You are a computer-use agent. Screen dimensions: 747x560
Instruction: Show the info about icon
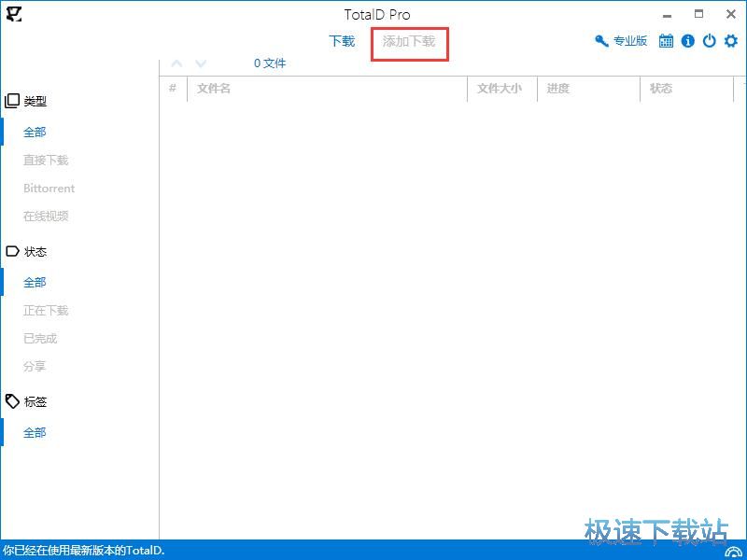687,41
